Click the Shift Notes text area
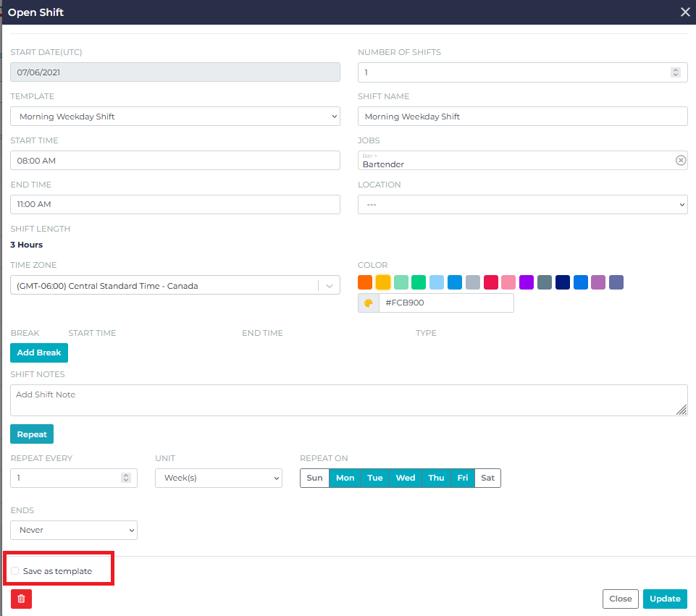 348,400
